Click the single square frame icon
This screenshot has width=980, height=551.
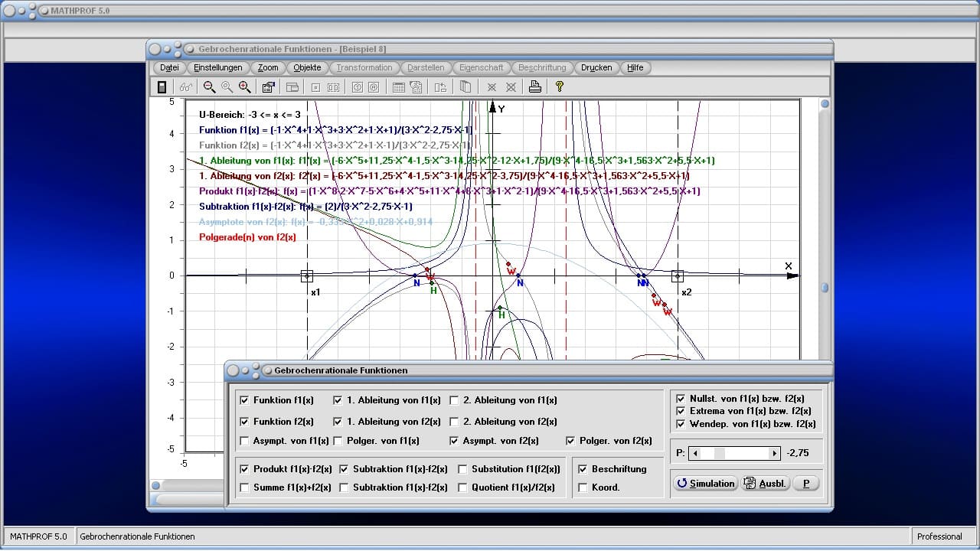315,87
